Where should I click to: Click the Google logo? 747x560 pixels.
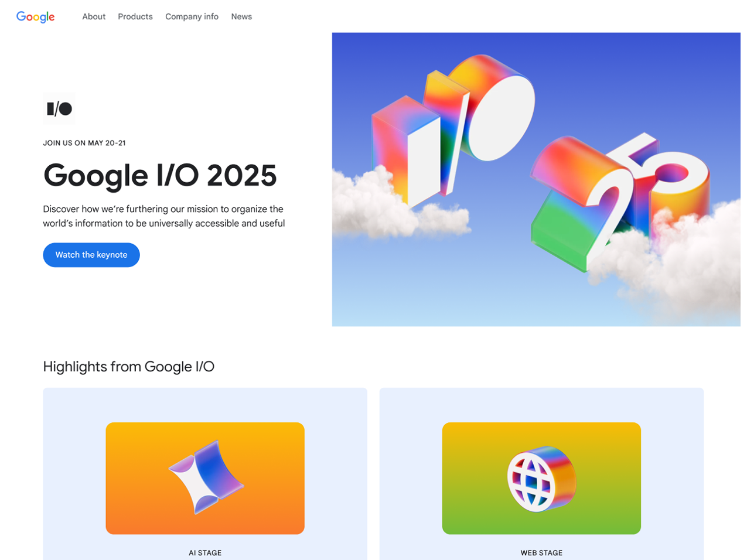pyautogui.click(x=35, y=17)
